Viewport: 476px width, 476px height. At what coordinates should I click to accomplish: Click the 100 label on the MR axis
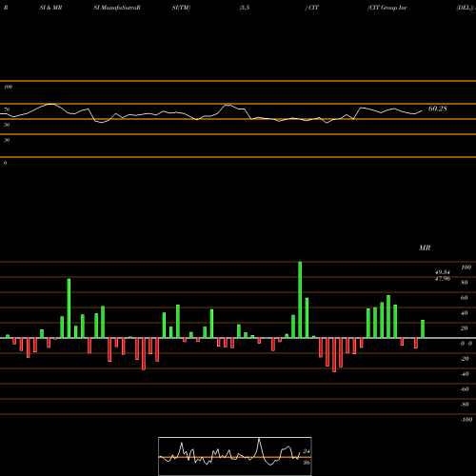(x=466, y=268)
